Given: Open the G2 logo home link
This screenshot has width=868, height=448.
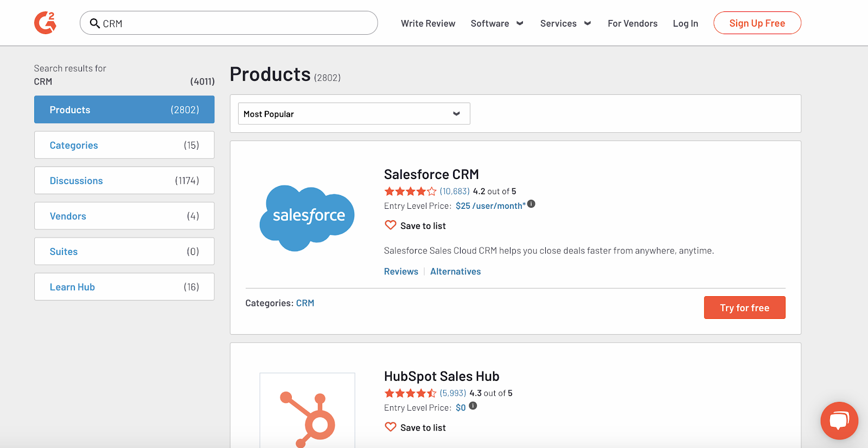Looking at the screenshot, I should point(45,23).
